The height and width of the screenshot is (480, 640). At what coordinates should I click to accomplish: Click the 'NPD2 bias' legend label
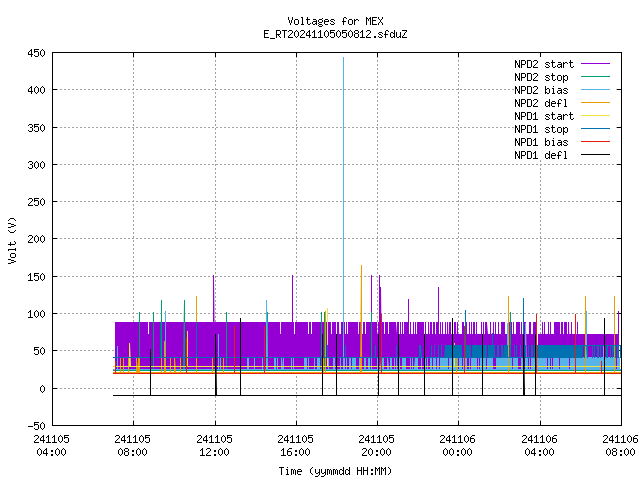coord(541,90)
